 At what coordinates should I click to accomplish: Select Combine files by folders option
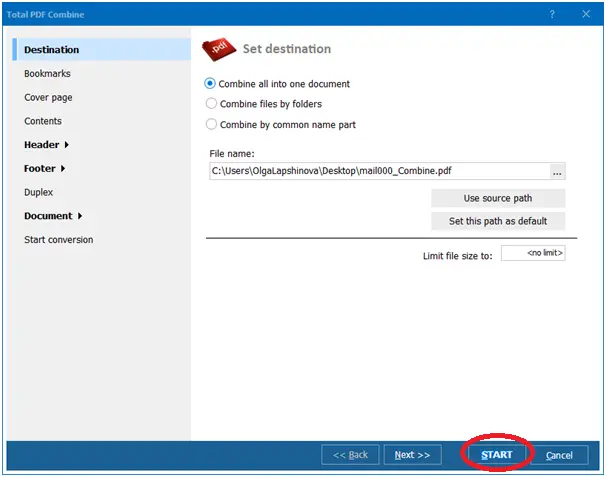pyautogui.click(x=211, y=103)
